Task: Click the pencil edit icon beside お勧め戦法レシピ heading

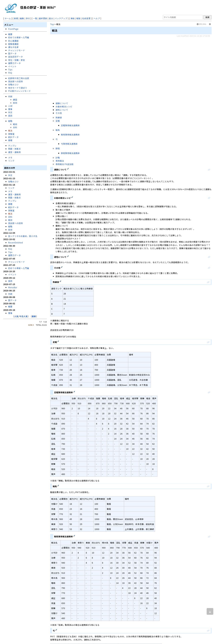Action: pyautogui.click(x=72, y=197)
